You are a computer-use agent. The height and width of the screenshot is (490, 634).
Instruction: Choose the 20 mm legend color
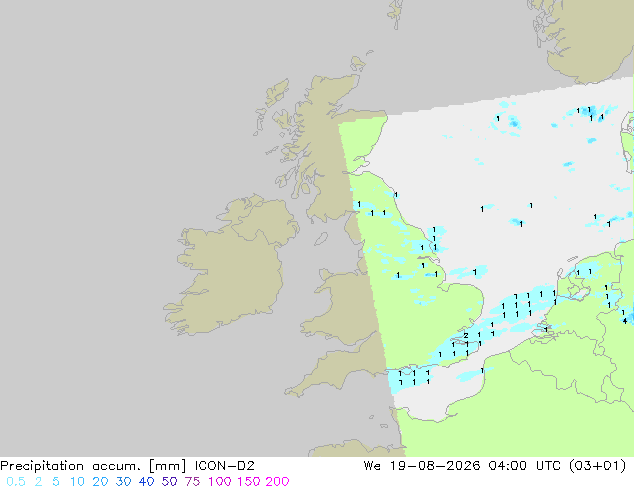tap(100, 482)
